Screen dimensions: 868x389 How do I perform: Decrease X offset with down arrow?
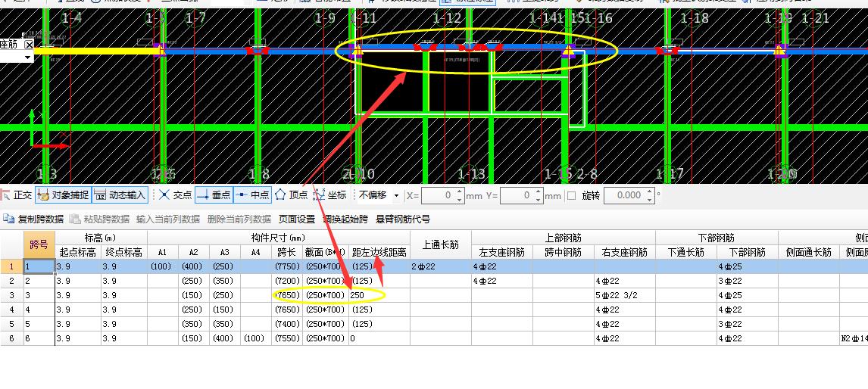460,199
